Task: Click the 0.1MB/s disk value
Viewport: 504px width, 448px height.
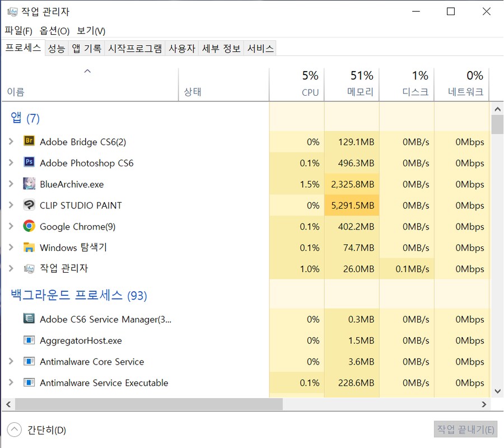Action: click(412, 269)
